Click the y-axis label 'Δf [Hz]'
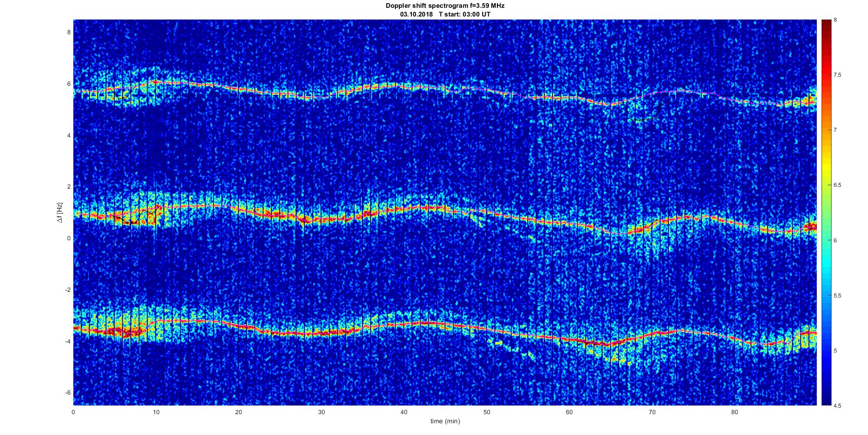 [60, 213]
